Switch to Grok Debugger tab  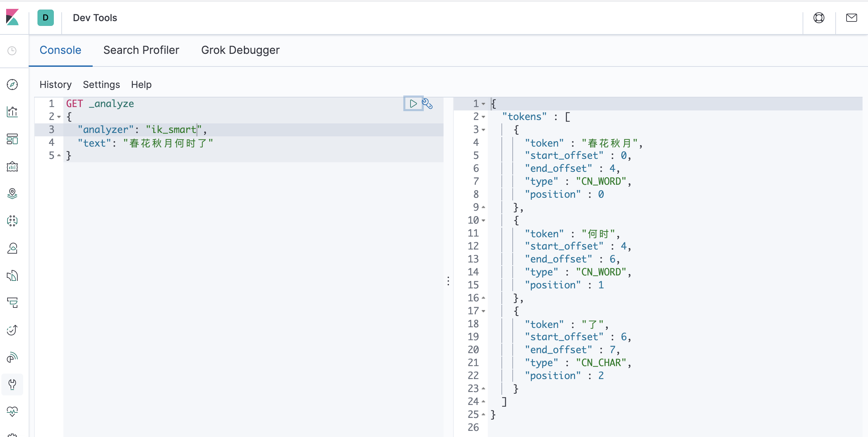coord(240,50)
